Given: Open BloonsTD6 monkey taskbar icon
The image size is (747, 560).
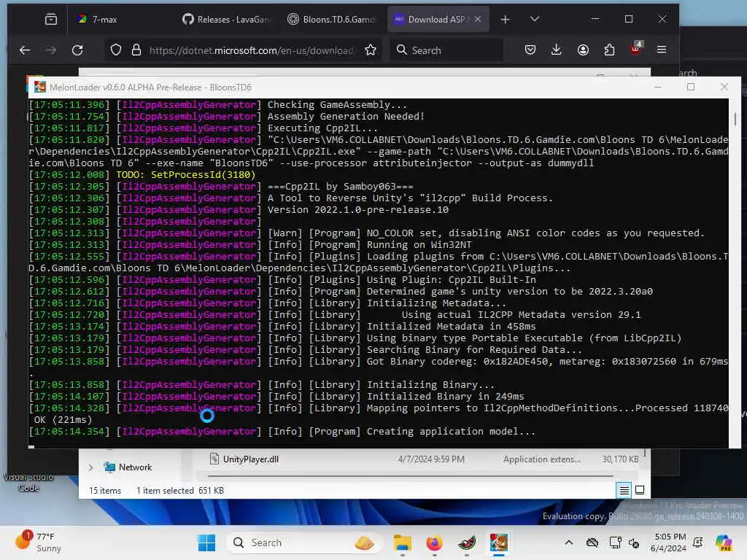Looking at the screenshot, I should 499,542.
